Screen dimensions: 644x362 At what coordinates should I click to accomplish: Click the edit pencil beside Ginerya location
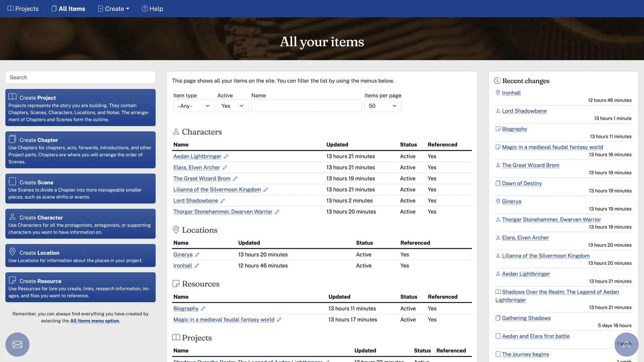coord(197,255)
